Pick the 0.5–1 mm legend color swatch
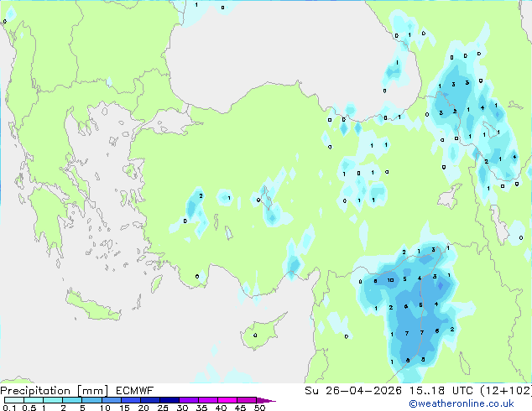The width and height of the screenshot is (532, 411). point(34,400)
